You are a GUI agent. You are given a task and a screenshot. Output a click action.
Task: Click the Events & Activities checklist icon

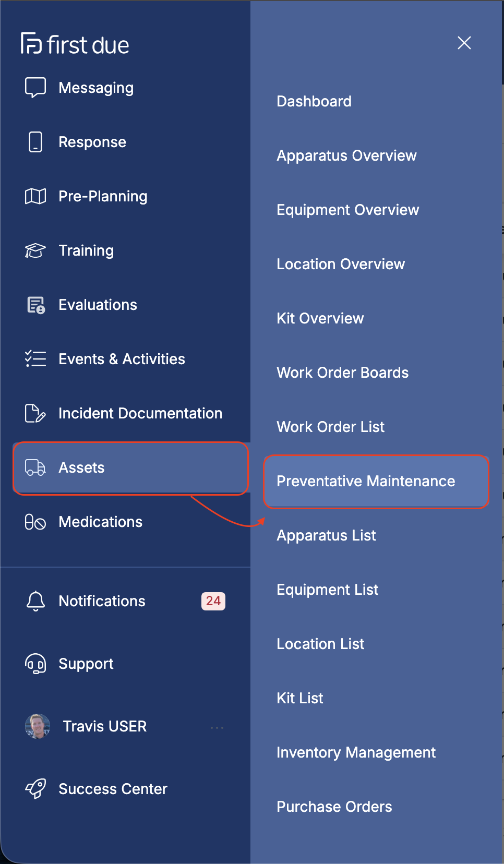[35, 359]
